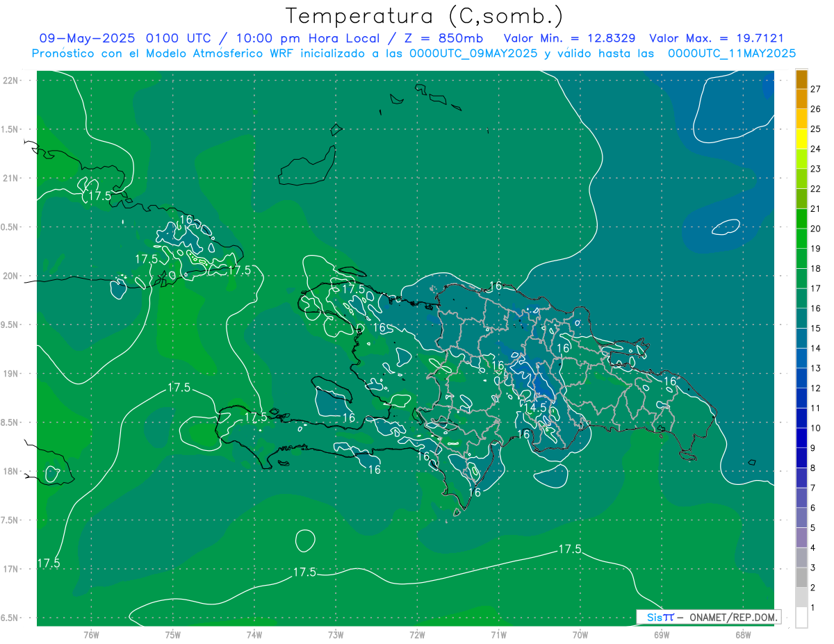Click the yellow band of the temperature legend

(801, 138)
